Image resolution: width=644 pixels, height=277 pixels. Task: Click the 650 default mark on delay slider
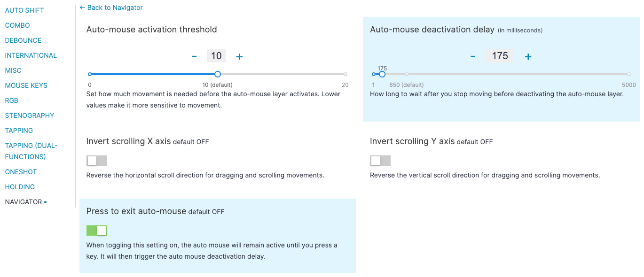point(407,74)
